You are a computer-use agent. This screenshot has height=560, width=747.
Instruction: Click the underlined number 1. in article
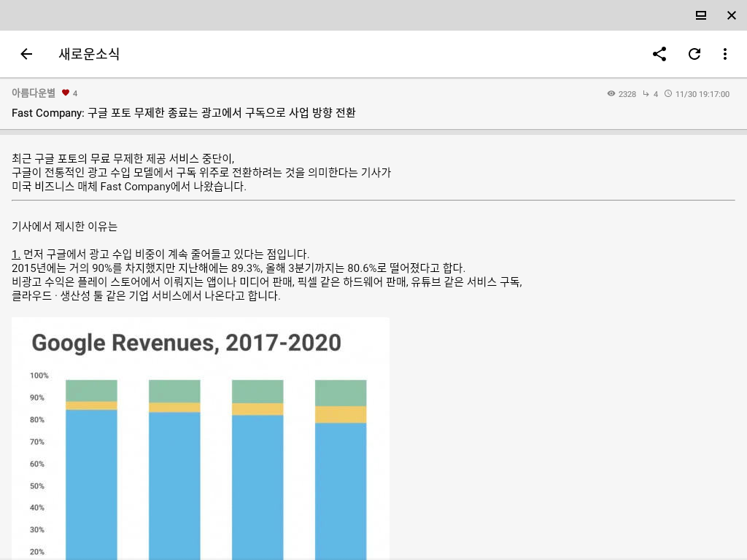click(16, 254)
